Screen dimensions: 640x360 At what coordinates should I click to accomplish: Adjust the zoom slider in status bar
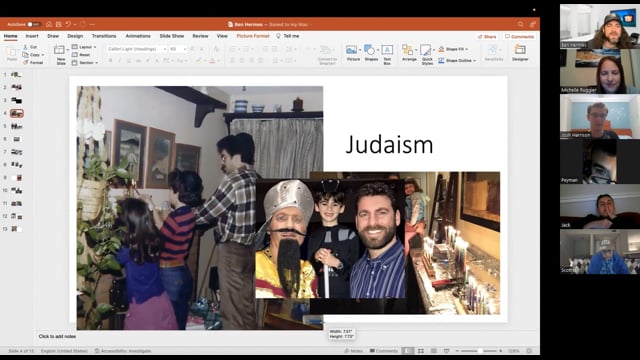[480, 351]
